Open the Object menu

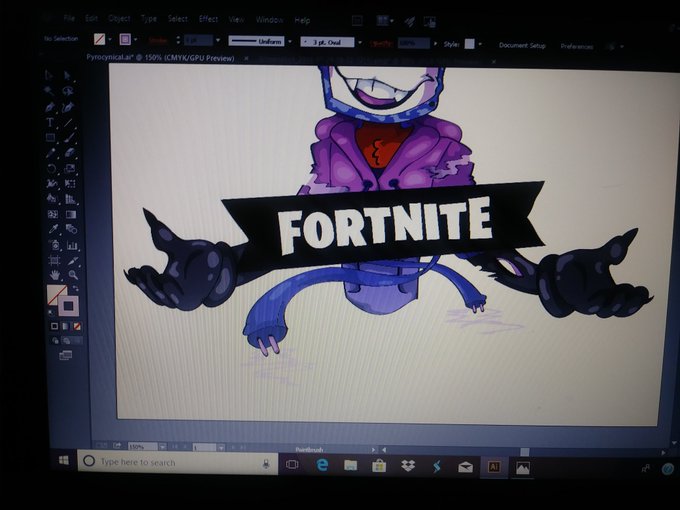click(119, 18)
